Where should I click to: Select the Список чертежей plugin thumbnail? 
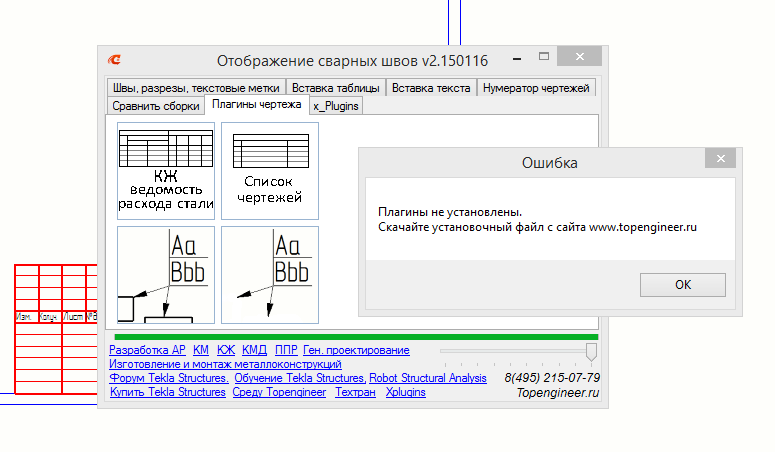coord(270,170)
